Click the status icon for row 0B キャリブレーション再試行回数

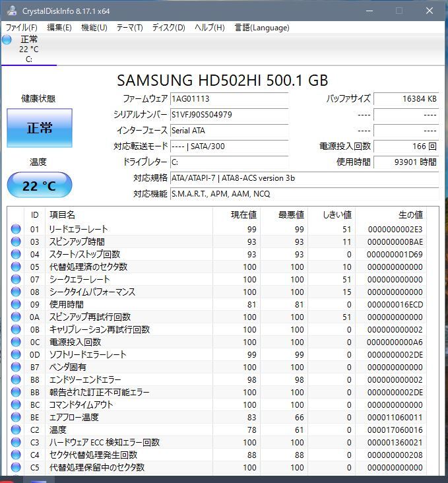(x=16, y=330)
